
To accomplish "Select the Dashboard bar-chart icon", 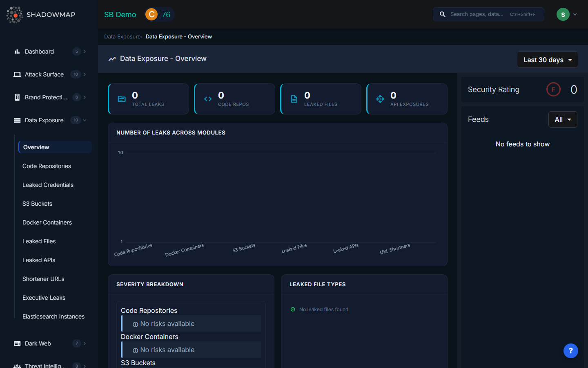I will 16,52.
